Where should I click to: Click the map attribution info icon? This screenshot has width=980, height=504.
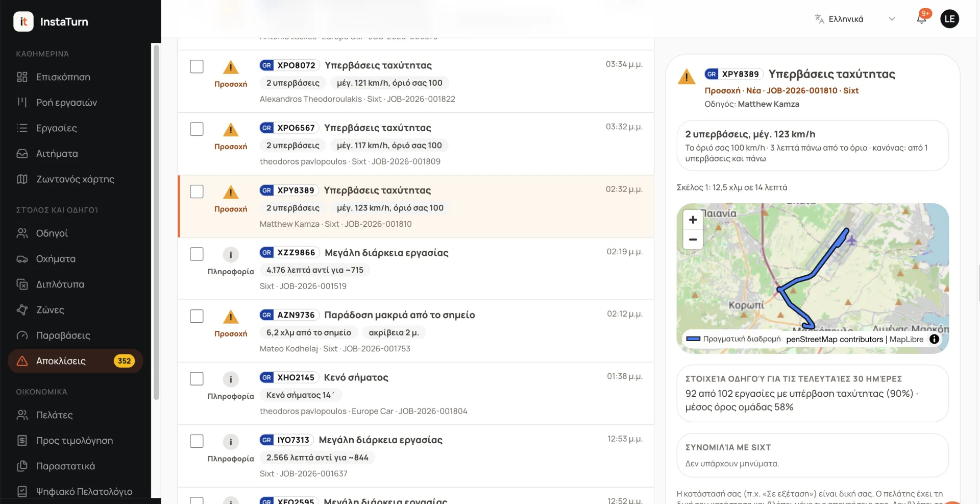click(x=934, y=339)
